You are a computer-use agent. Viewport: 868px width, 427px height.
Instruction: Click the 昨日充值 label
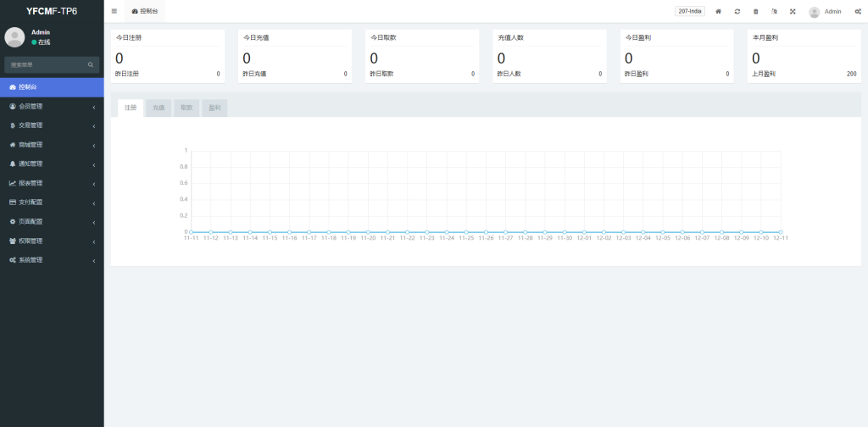click(x=254, y=74)
